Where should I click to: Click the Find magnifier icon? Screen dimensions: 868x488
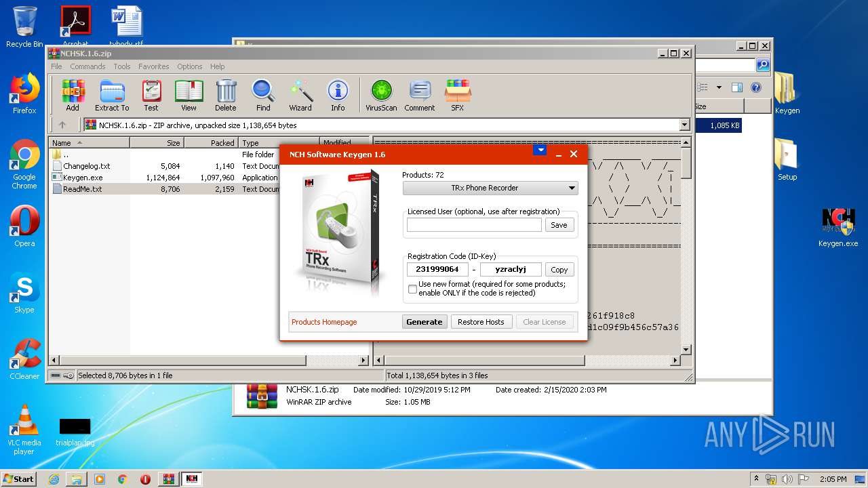263,95
